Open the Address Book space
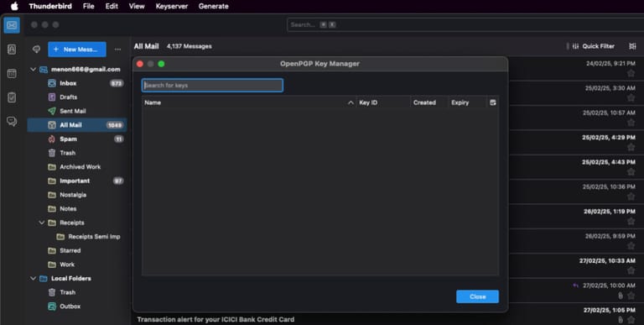Screen dimensions: 644x325 (x=12, y=50)
